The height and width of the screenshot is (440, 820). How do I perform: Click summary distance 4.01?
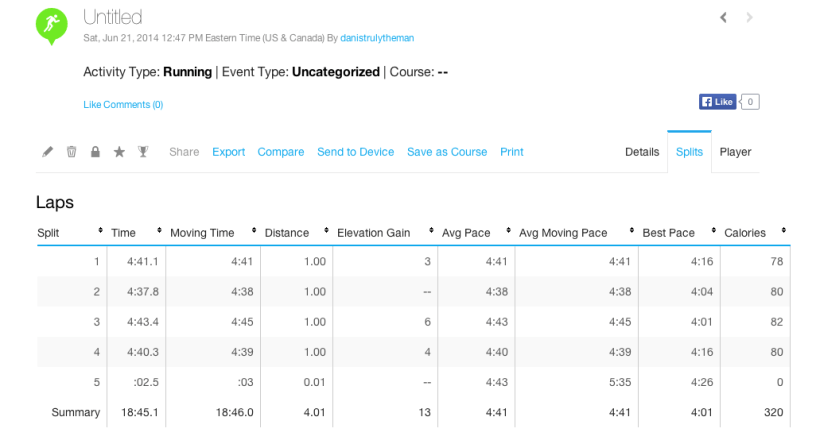(314, 412)
